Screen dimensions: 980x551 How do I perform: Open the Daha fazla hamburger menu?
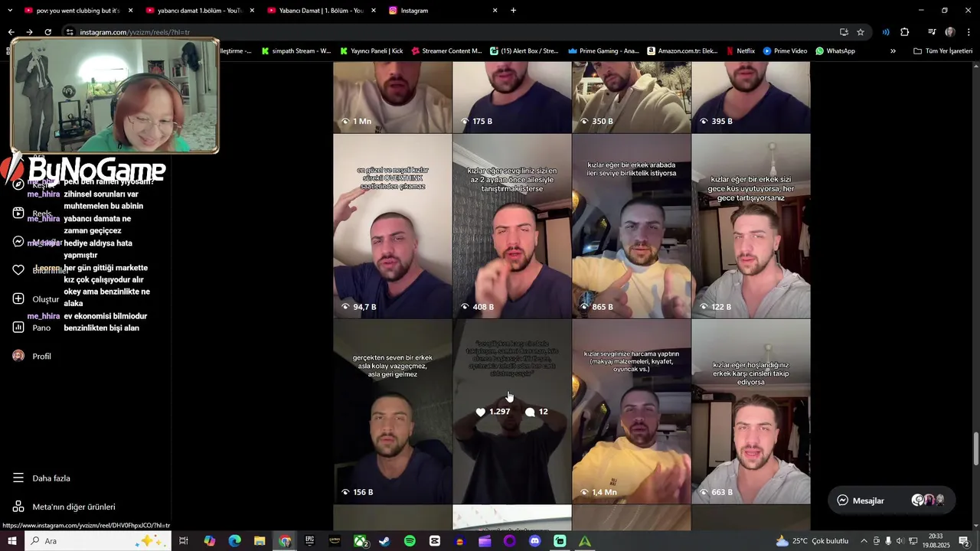click(x=41, y=478)
